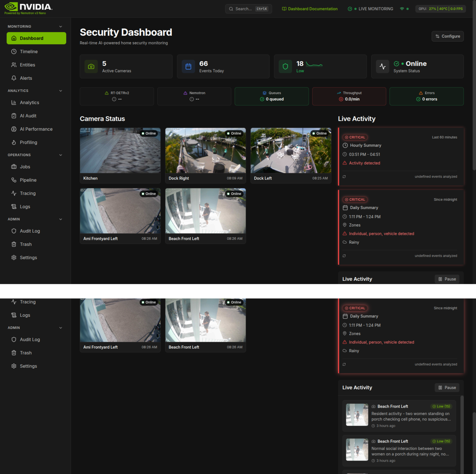476x474 pixels.
Task: Select Dashboard in the sidebar menu
Action: point(29,38)
